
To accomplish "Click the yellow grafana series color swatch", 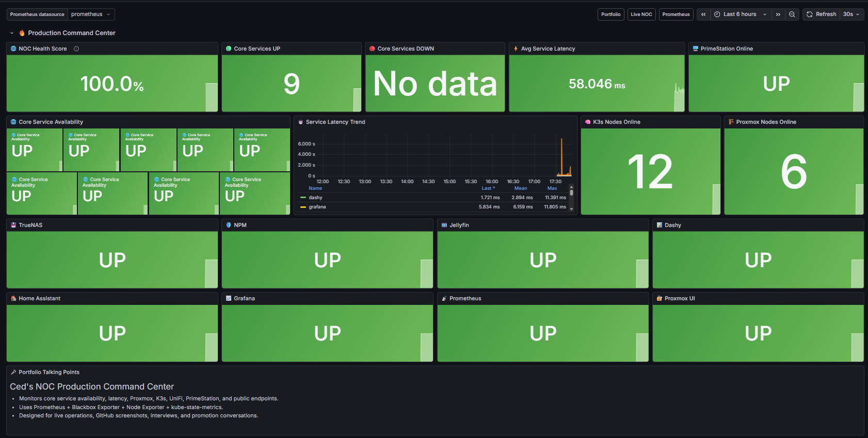I will [303, 207].
